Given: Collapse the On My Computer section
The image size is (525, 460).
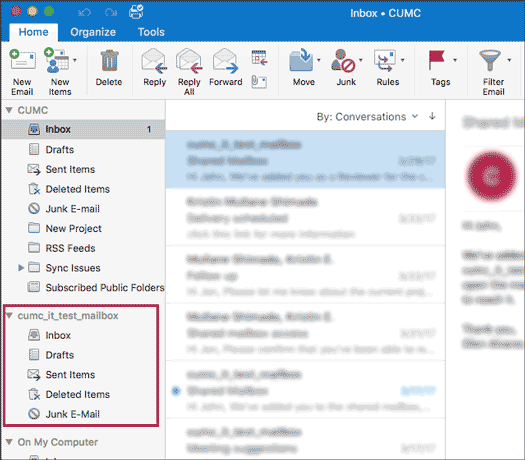Looking at the screenshot, I should (9, 442).
